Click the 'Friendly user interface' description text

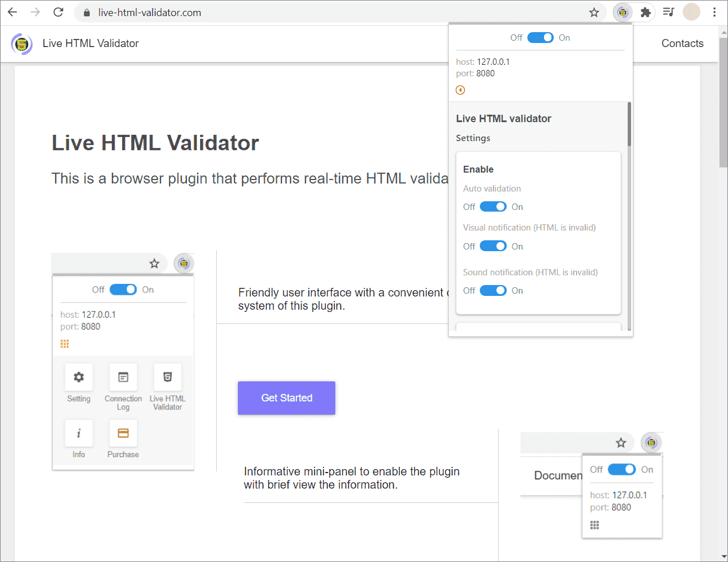coord(343,299)
